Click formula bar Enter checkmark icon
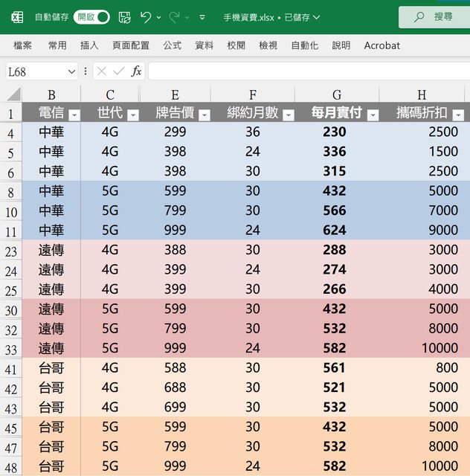The height and width of the screenshot is (476, 470). pyautogui.click(x=118, y=71)
